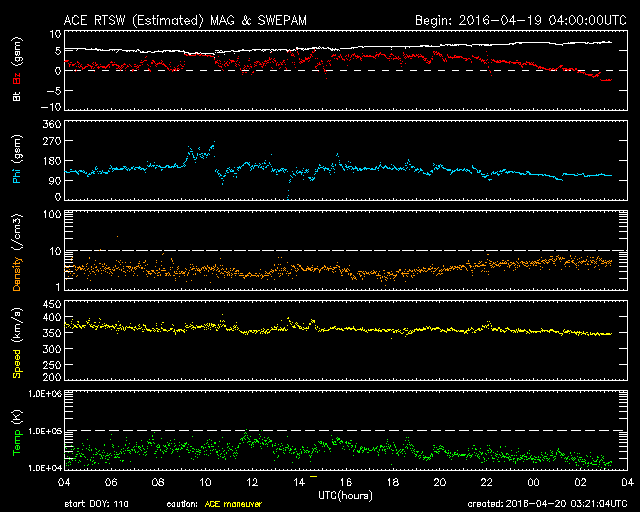Click the 1.0E+04 tick on Temp axis
Screen dimensions: 640x512
[x=45, y=468]
